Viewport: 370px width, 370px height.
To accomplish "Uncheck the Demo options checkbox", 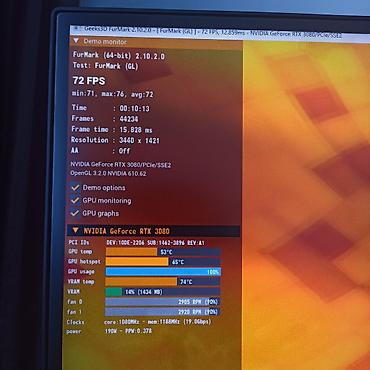I will [x=76, y=188].
